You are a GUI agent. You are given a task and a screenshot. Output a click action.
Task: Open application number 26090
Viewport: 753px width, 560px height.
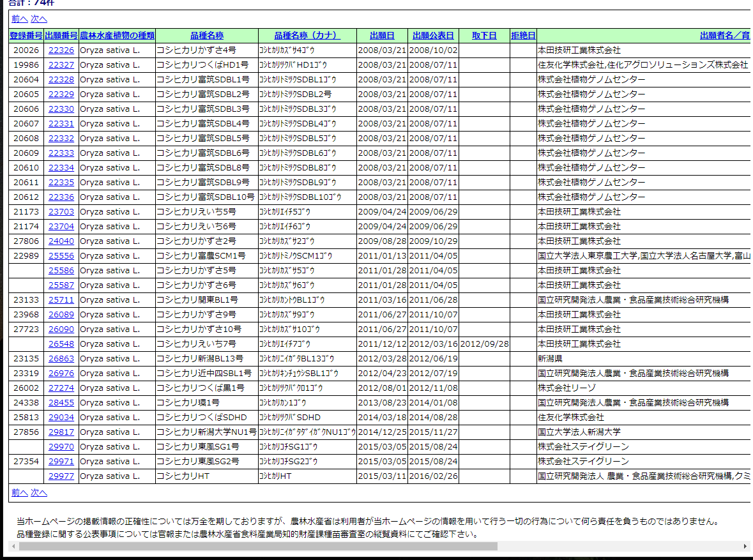pos(61,329)
